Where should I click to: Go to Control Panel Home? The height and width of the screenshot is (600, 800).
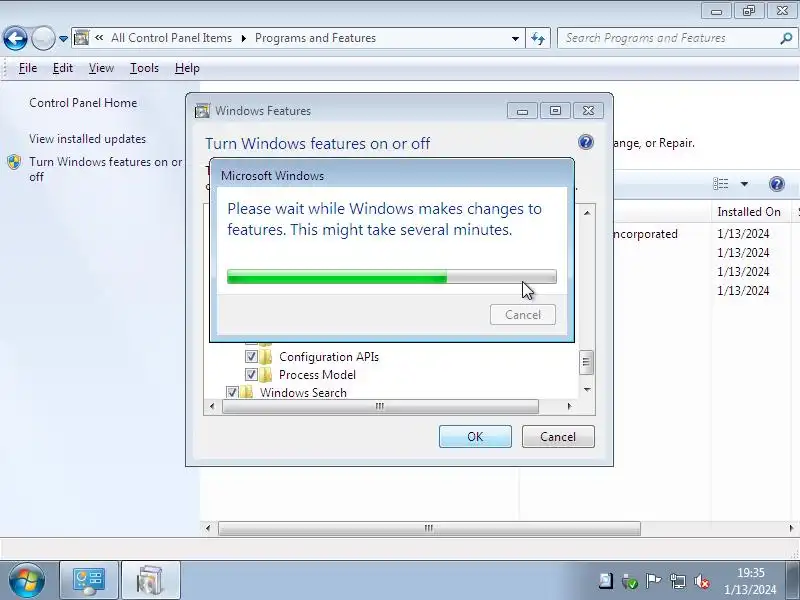(x=83, y=103)
